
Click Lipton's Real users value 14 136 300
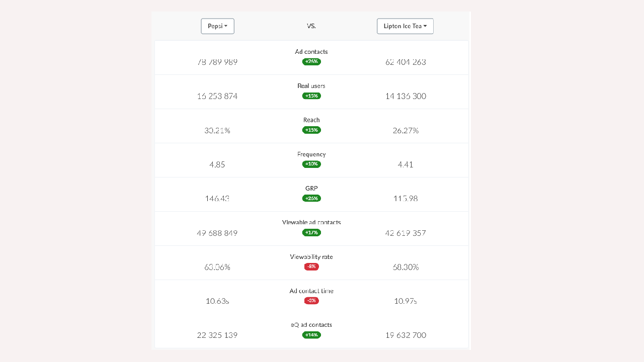[406, 97]
